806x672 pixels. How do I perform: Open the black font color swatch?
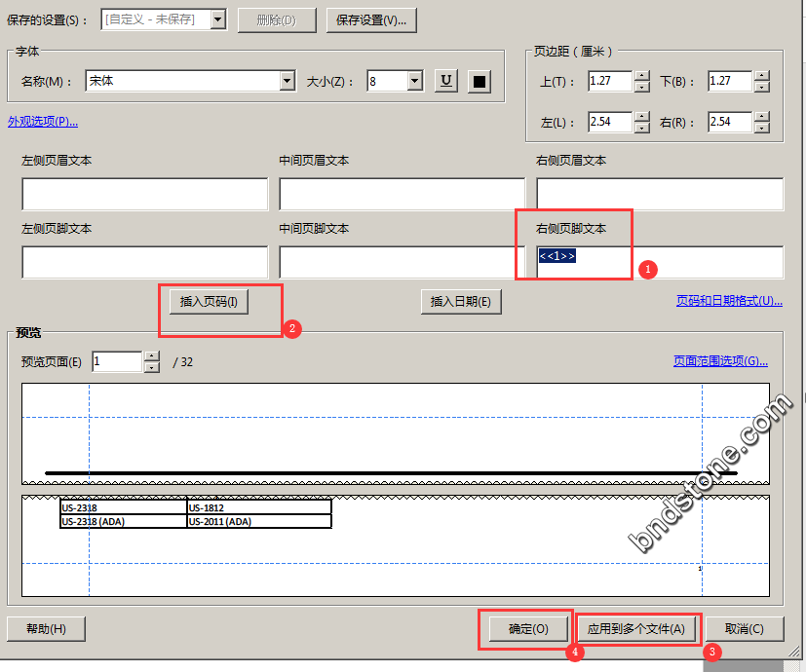point(479,81)
